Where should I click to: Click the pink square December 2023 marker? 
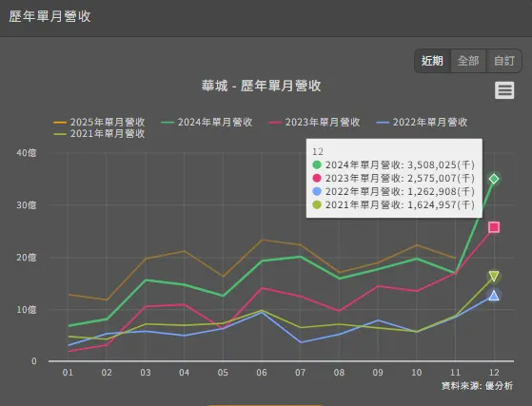494,227
